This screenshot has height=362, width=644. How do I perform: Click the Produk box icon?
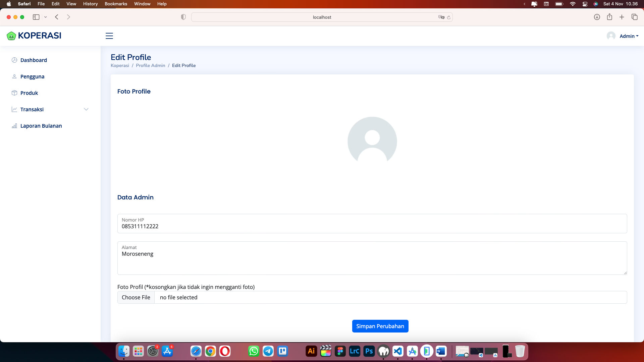[x=14, y=93]
